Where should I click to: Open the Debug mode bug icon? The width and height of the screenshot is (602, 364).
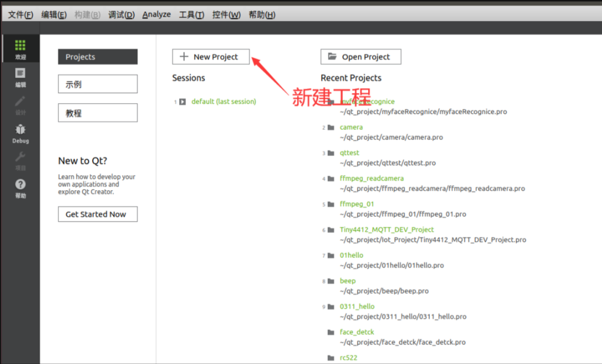pyautogui.click(x=20, y=133)
